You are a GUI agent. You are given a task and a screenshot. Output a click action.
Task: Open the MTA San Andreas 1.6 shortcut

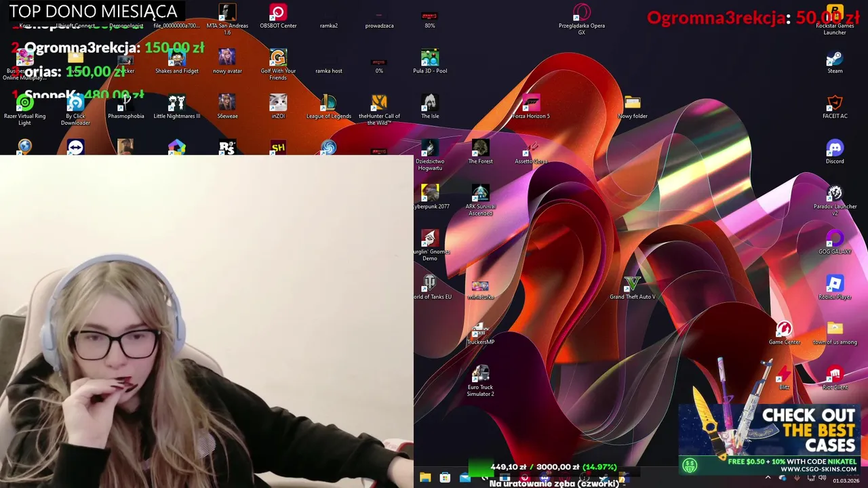click(x=227, y=19)
